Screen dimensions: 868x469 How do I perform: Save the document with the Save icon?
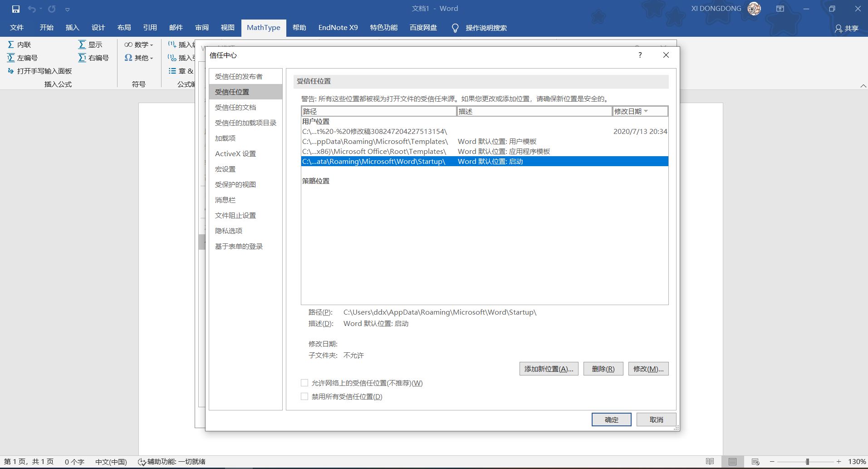click(16, 9)
